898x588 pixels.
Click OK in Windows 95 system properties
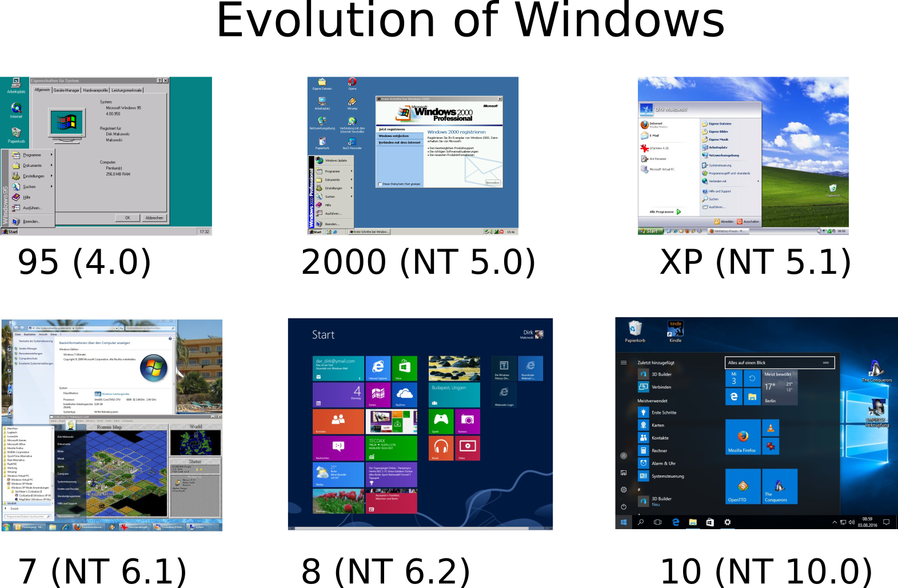(x=127, y=218)
